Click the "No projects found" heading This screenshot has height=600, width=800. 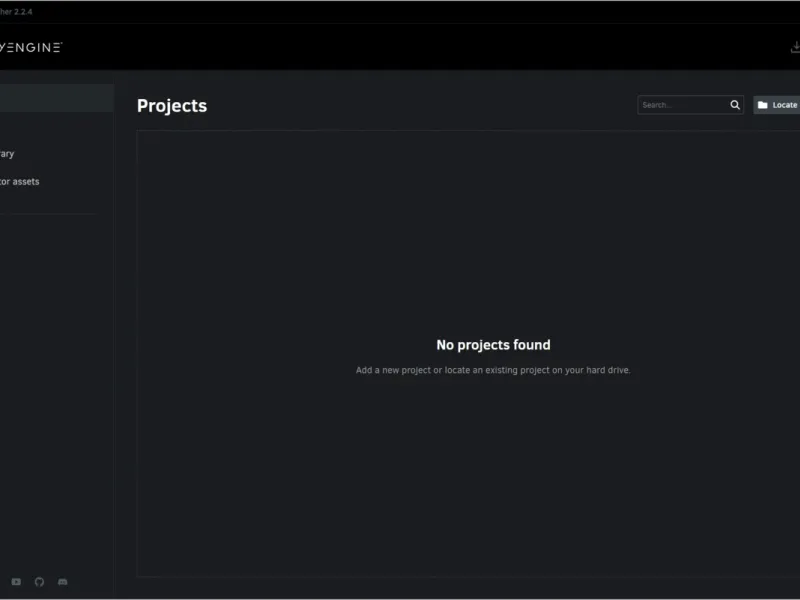click(493, 345)
